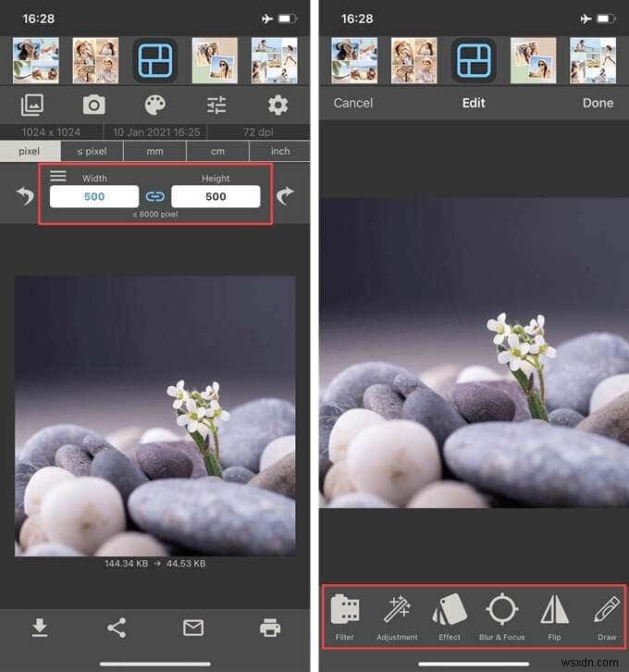
Task: Open the settings gear icon
Action: tap(277, 105)
